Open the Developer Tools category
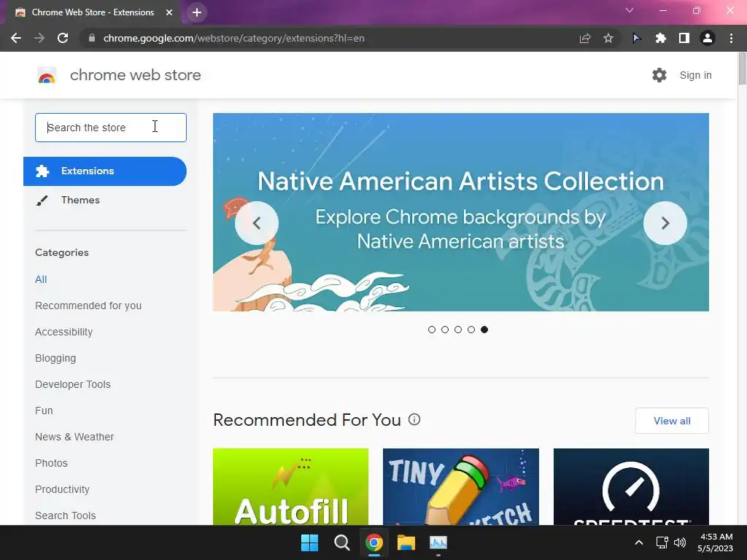 [x=73, y=384]
